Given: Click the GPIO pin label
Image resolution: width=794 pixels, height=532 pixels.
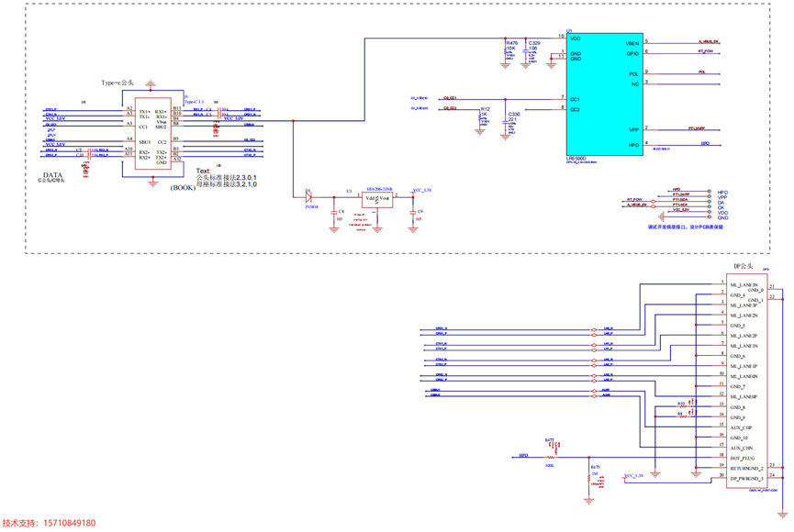Looking at the screenshot, I should point(632,53).
